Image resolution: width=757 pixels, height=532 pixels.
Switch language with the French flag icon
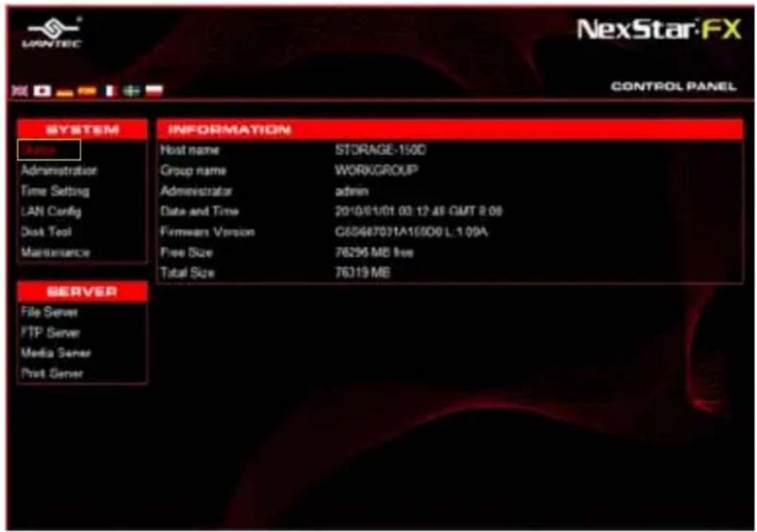point(110,91)
